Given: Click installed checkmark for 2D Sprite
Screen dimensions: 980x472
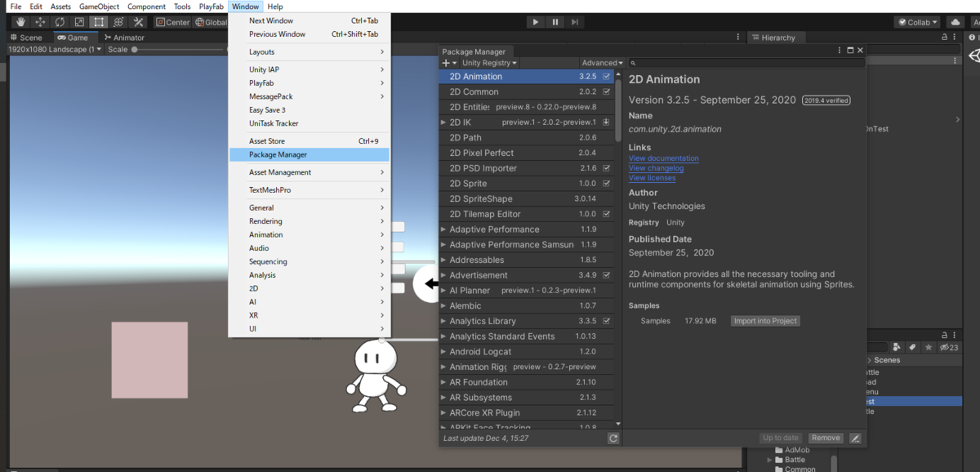Looking at the screenshot, I should (x=606, y=184).
